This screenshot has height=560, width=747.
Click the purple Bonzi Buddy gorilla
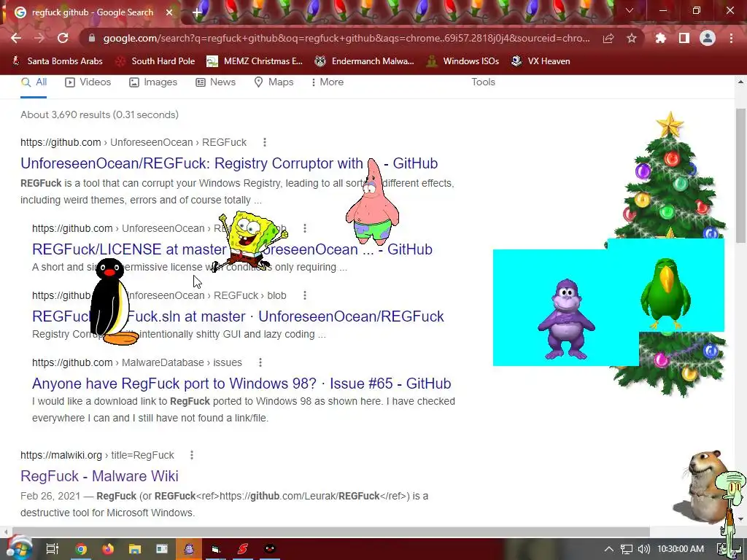pos(566,319)
